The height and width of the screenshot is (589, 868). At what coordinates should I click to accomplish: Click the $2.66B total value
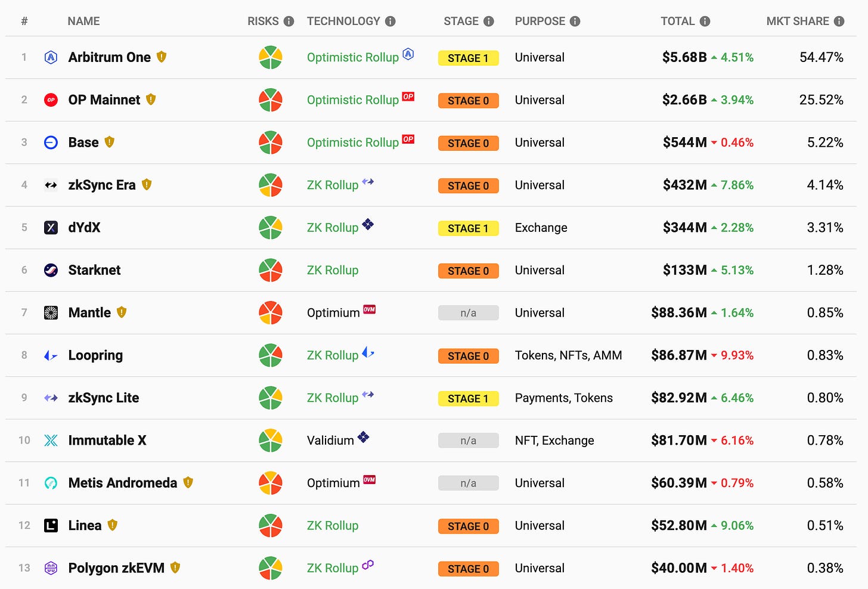coord(684,100)
